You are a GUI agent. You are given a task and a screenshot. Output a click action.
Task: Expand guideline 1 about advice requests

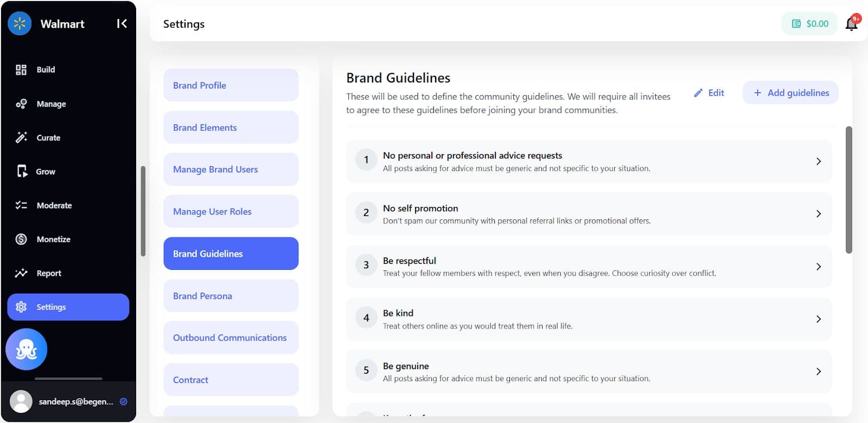[818, 161]
